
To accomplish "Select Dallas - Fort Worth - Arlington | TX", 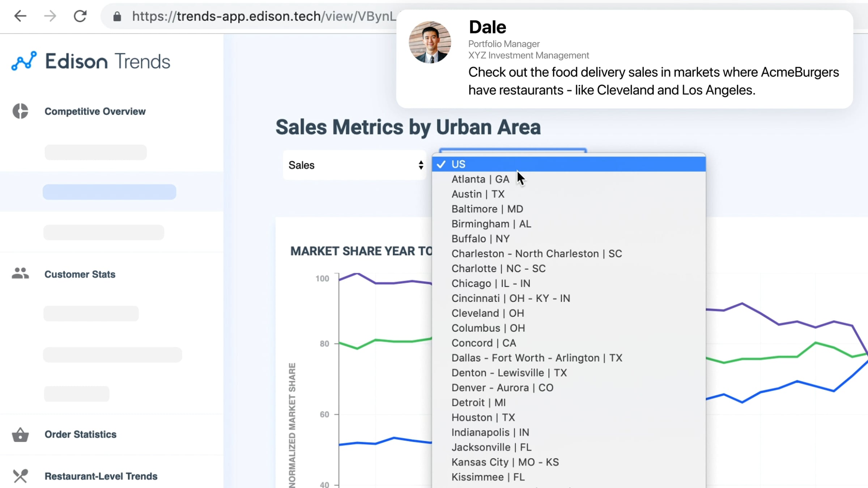I will (x=537, y=358).
